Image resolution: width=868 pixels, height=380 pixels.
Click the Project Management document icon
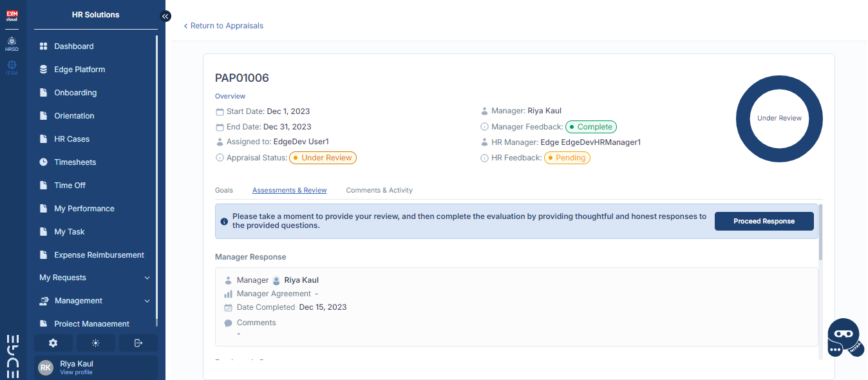(x=43, y=324)
